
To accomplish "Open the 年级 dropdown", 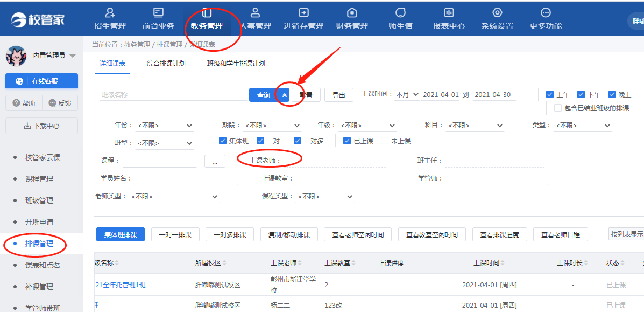I will 367,126.
